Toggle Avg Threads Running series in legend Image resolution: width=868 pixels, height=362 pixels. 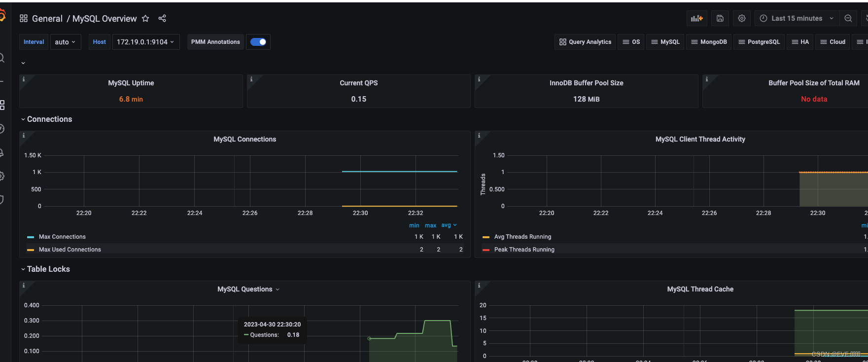[522, 237]
